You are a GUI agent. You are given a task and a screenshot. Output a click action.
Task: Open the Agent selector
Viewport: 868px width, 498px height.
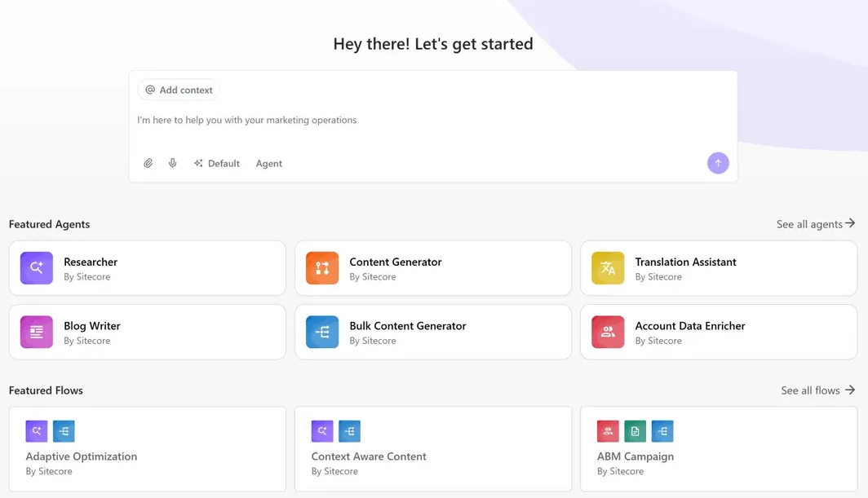click(269, 163)
